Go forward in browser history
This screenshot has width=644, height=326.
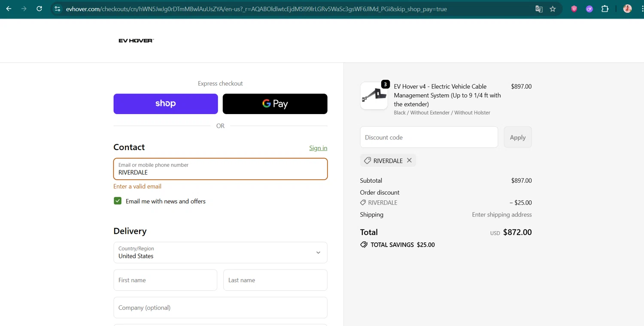[24, 9]
